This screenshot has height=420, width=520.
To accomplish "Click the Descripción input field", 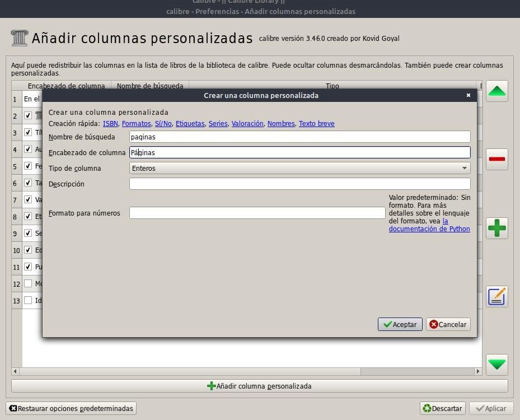I will [x=300, y=184].
